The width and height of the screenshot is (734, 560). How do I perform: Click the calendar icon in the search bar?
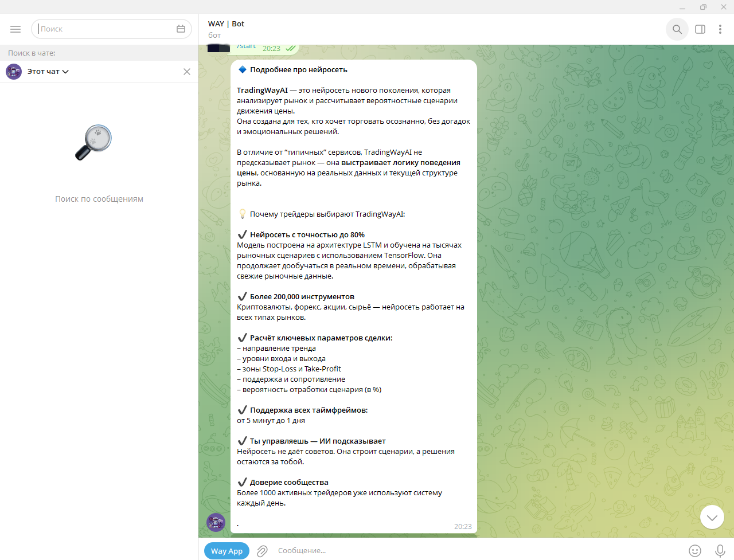click(x=181, y=28)
